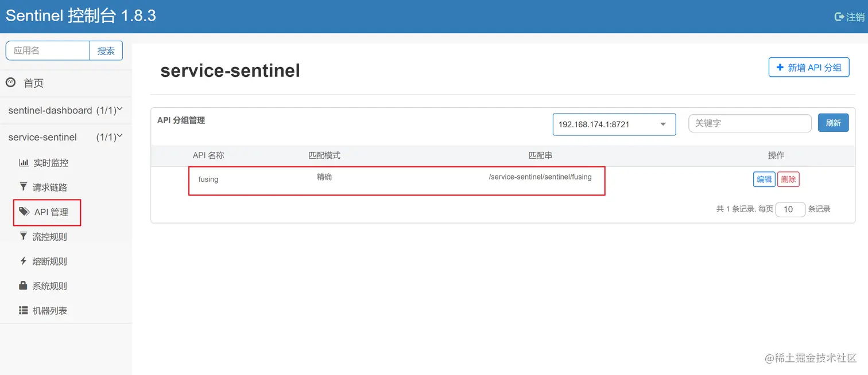Click the 首页 dashboard icon
868x375 pixels.
point(10,83)
